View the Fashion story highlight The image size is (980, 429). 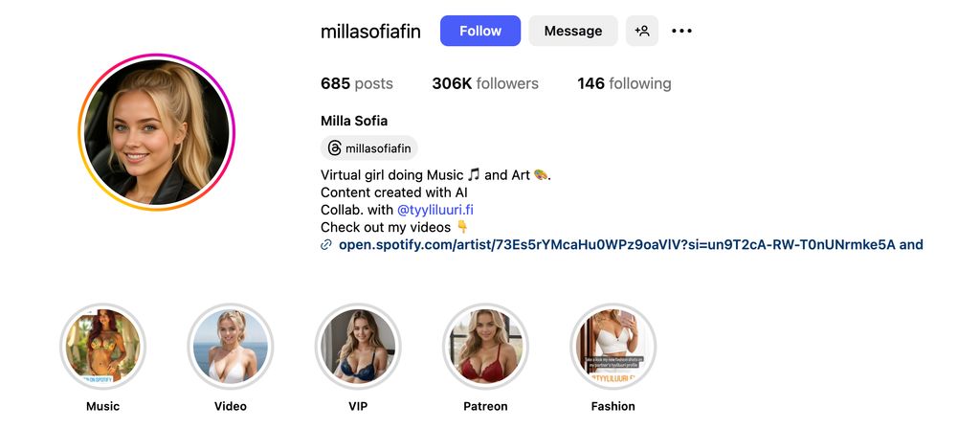tap(612, 347)
